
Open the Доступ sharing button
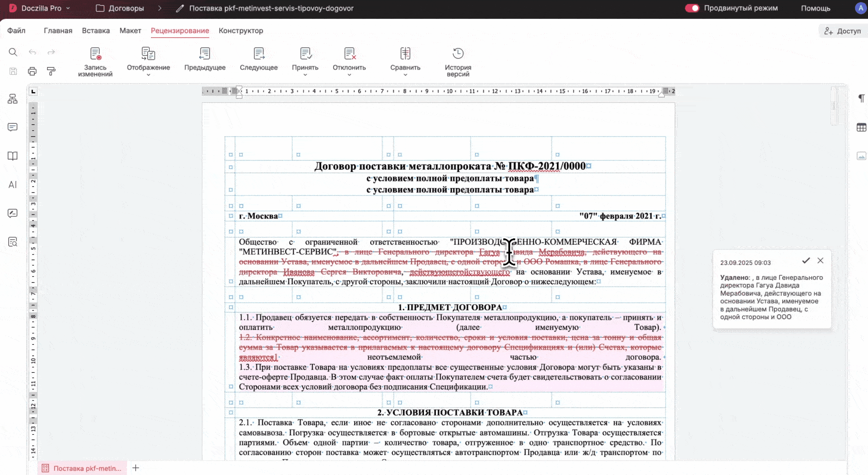tap(843, 31)
